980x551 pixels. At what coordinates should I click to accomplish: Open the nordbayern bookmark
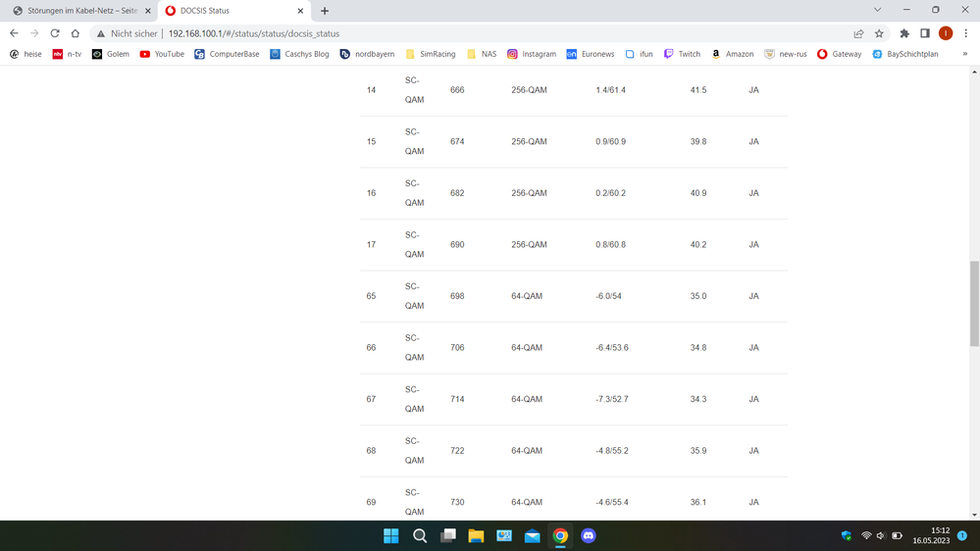[368, 54]
